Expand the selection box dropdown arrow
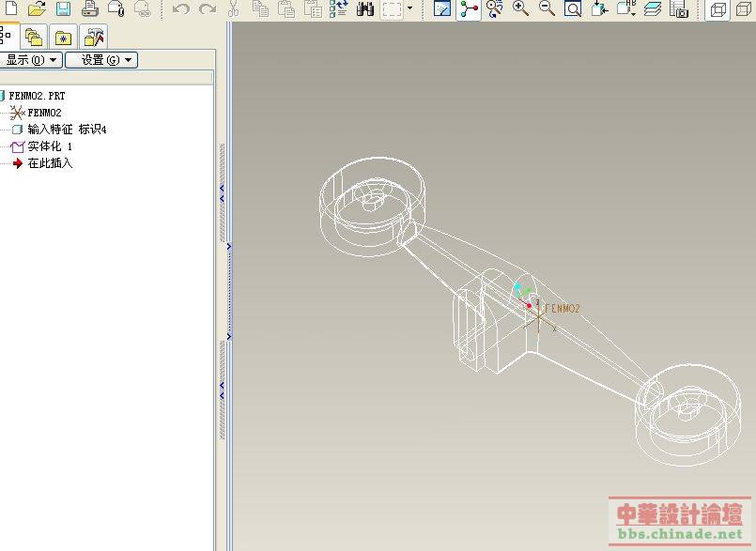This screenshot has height=551, width=756. point(409,9)
